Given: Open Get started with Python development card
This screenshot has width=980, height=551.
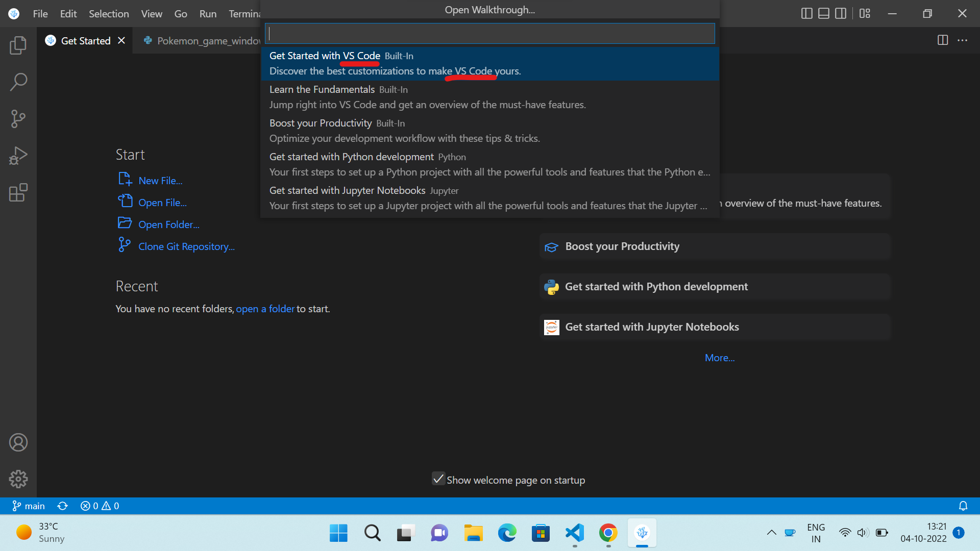Looking at the screenshot, I should (x=715, y=287).
